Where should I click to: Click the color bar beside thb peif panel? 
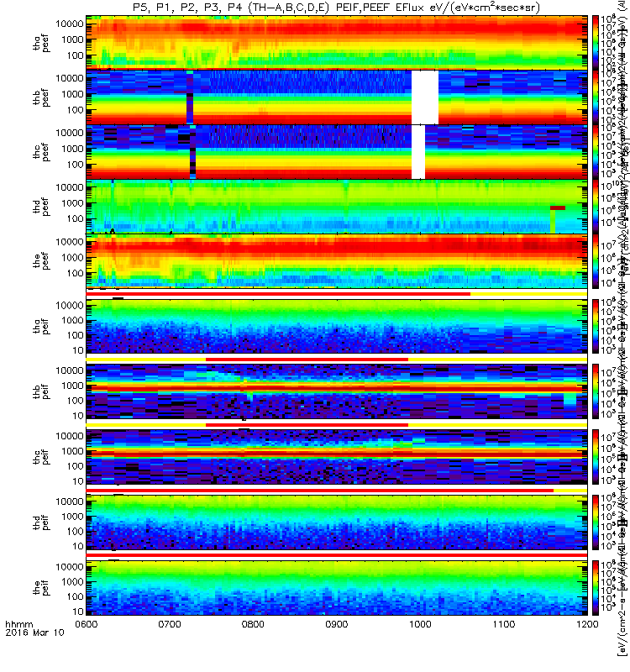[596, 391]
